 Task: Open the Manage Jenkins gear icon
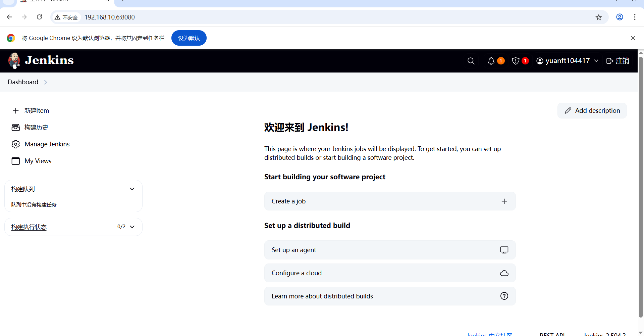(x=15, y=144)
